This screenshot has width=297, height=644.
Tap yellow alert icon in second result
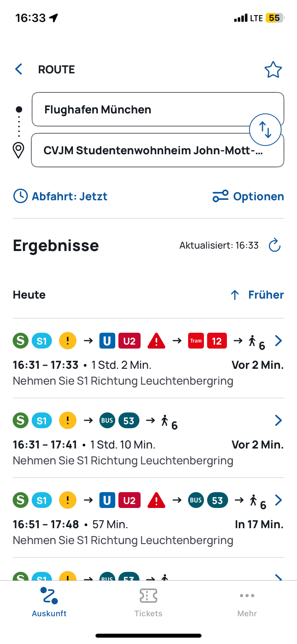(68, 420)
